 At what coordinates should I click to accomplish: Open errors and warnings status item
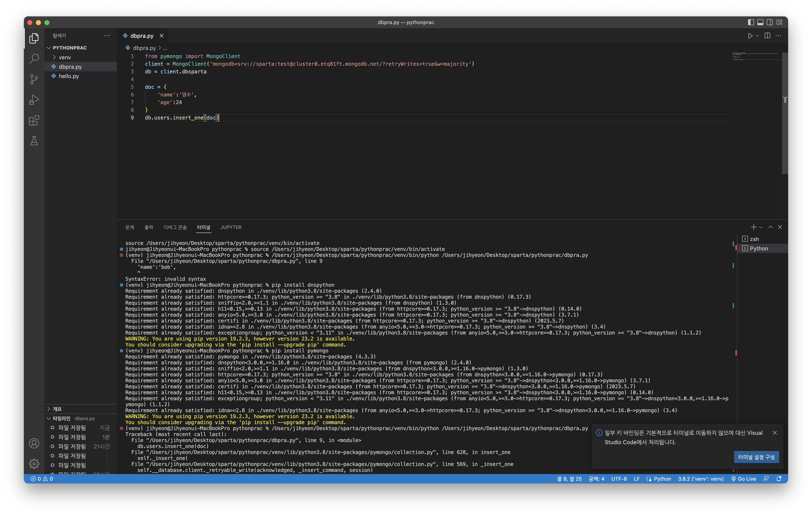coord(42,479)
